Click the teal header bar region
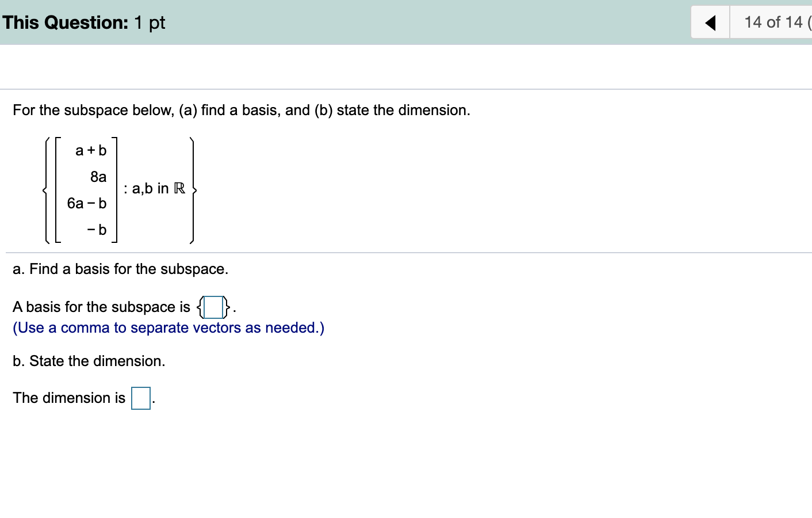 [x=403, y=22]
